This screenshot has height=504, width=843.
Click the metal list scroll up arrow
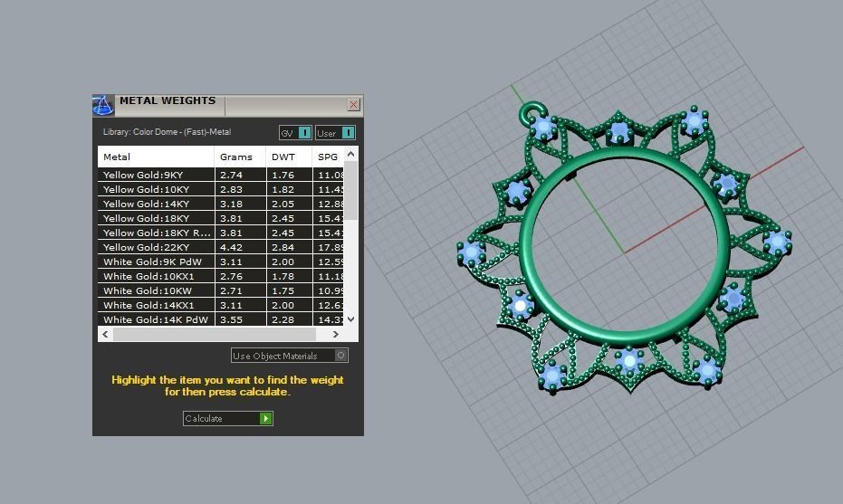[350, 154]
